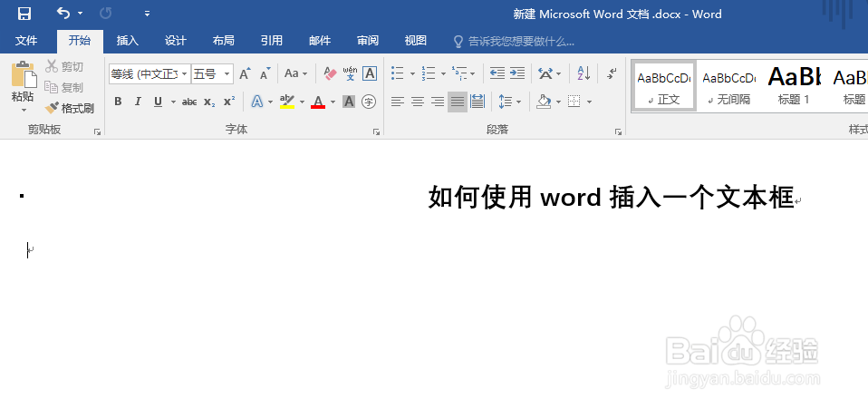Click the Sort A-Z icon

tap(583, 73)
